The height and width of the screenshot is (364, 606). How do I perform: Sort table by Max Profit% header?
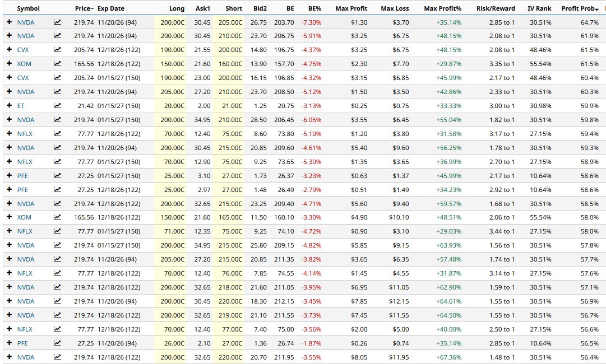point(442,8)
